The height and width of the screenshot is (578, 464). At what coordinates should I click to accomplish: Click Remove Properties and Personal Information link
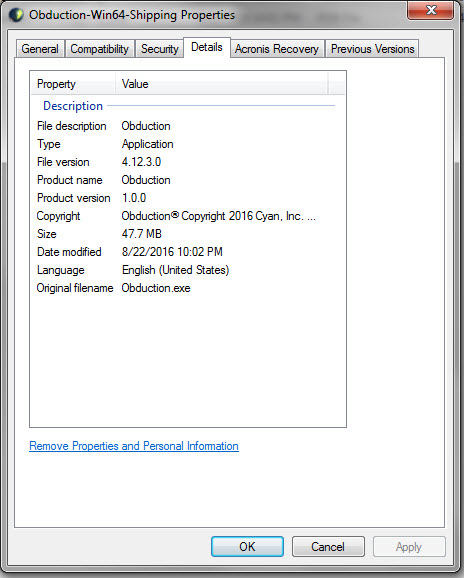pyautogui.click(x=134, y=446)
